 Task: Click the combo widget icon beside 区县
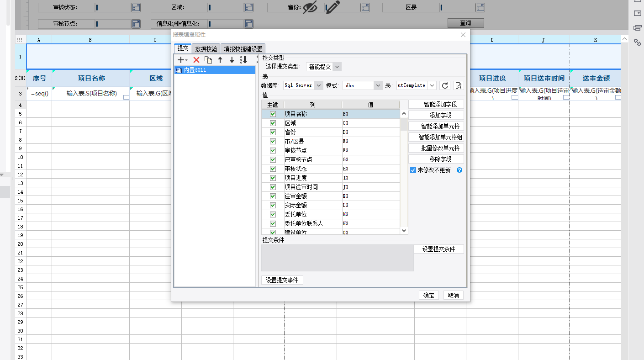(480, 7)
